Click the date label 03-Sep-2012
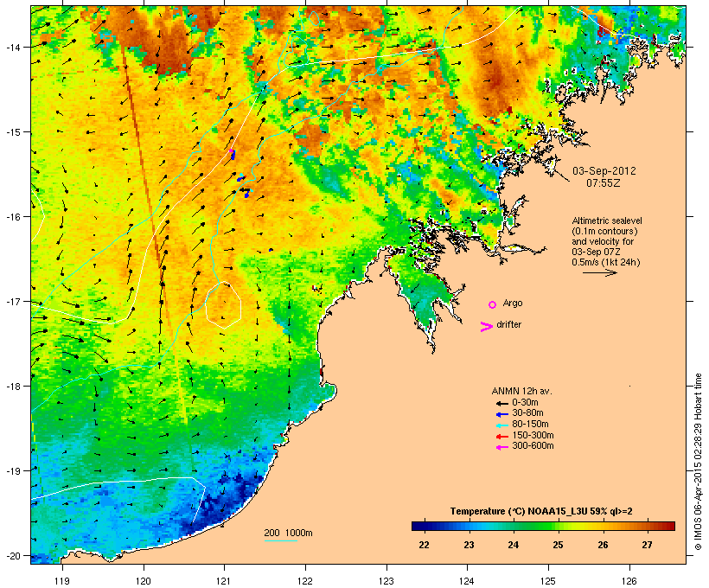This screenshot has height=588, width=709. (x=604, y=171)
